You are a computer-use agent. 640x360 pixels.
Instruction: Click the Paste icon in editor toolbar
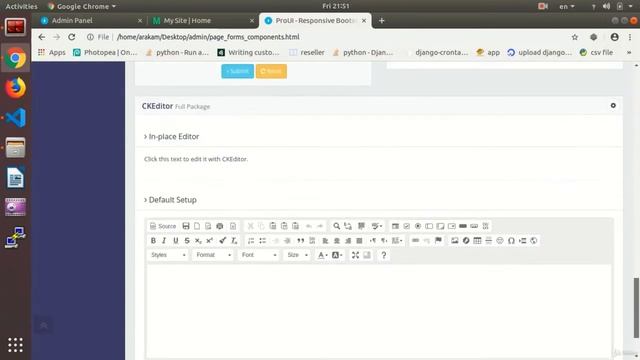click(273, 226)
